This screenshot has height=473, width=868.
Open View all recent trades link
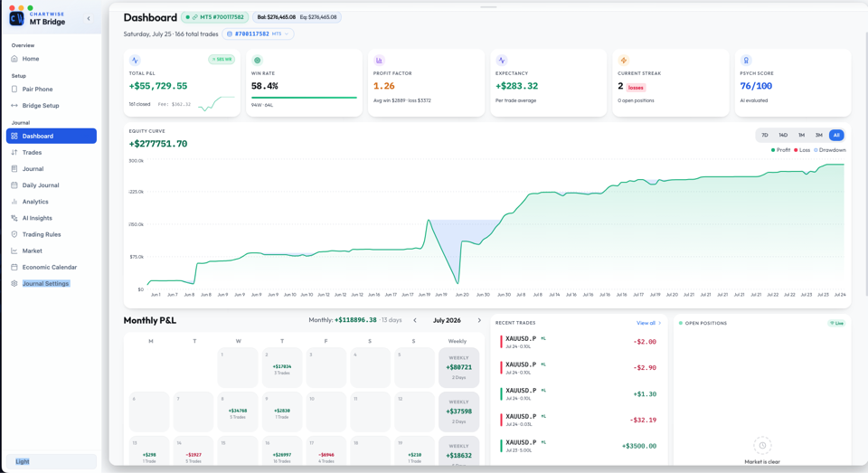(x=648, y=323)
